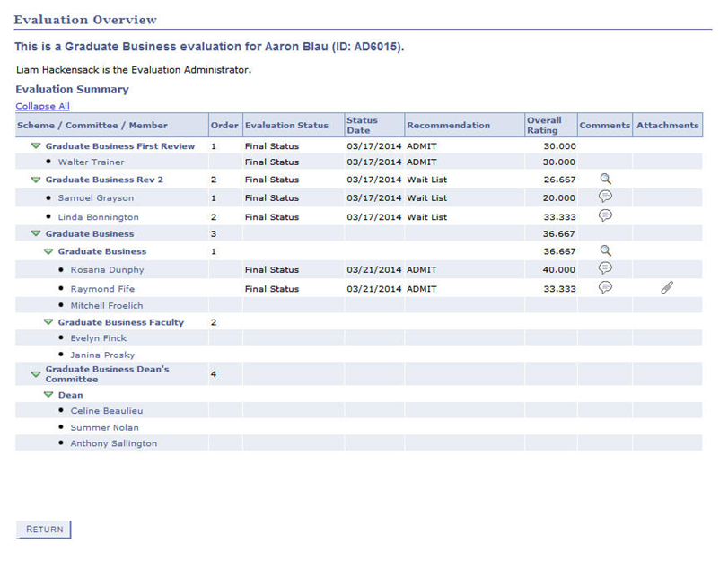Select Celine Beaulieu under Dean
Image resolution: width=728 pixels, height=587 pixels.
(107, 410)
